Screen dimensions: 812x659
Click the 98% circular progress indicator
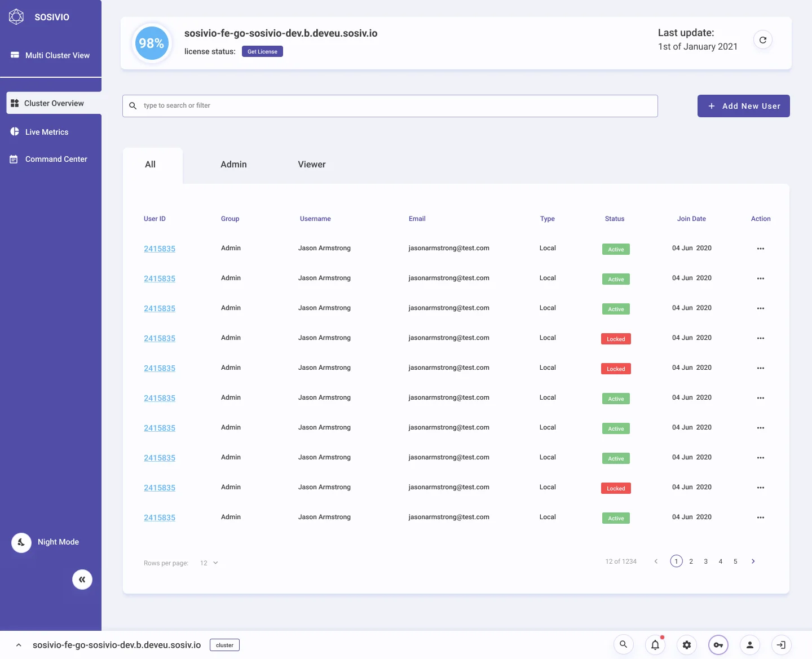point(151,43)
